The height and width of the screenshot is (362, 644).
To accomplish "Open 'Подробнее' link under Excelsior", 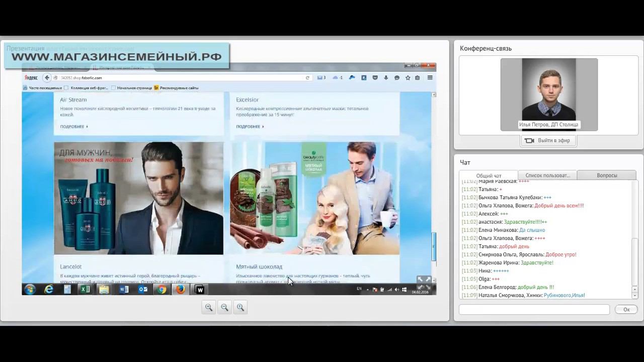I will coord(250,127).
